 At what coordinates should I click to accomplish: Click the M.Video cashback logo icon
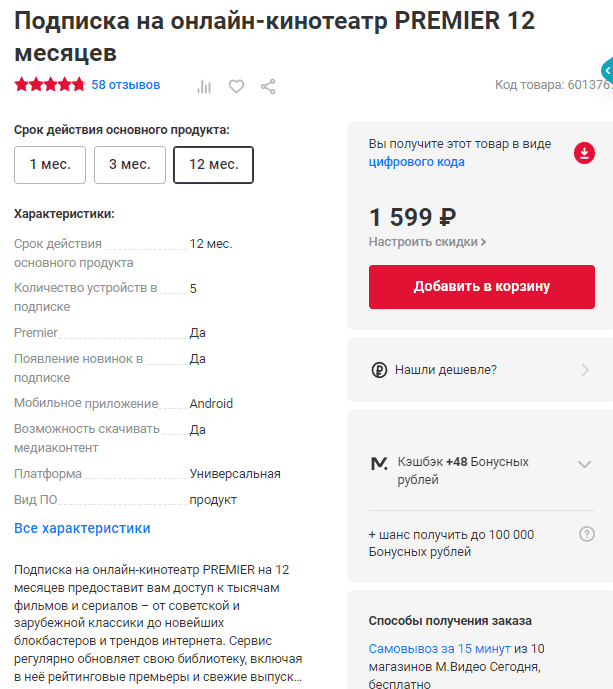(x=379, y=463)
